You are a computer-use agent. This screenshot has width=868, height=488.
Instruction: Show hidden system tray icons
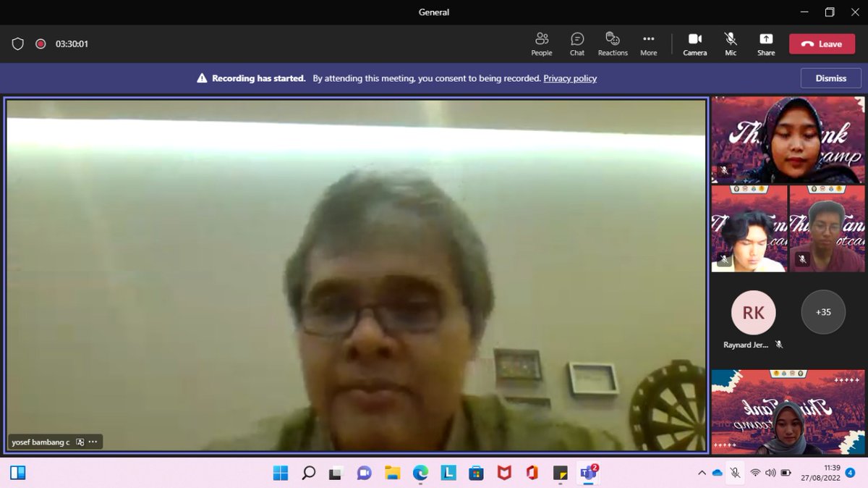[x=702, y=473]
